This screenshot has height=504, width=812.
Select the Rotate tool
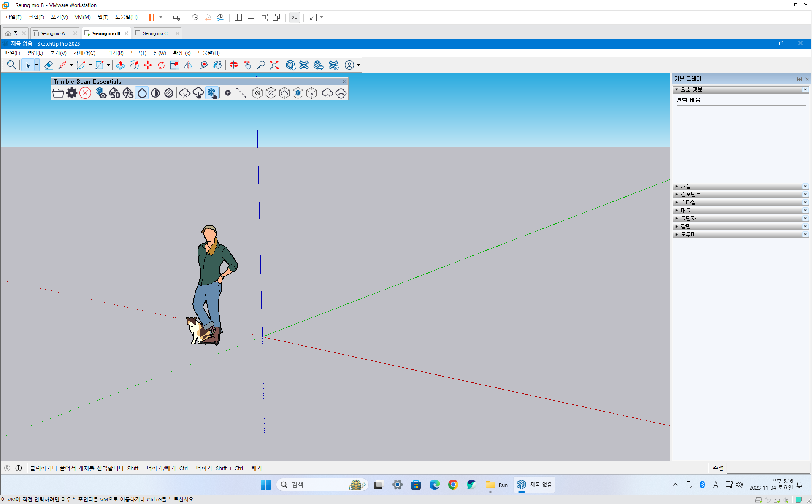[161, 65]
